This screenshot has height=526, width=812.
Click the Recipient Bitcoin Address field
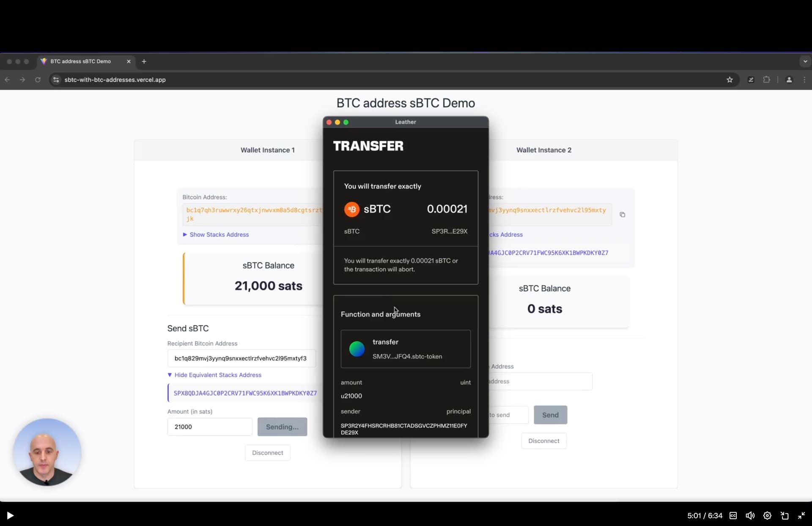click(x=241, y=358)
